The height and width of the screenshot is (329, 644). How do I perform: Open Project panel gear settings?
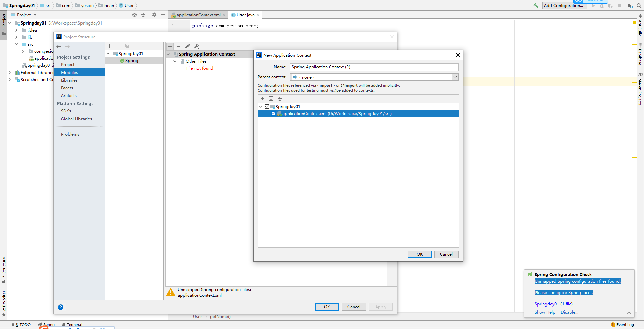pos(154,15)
